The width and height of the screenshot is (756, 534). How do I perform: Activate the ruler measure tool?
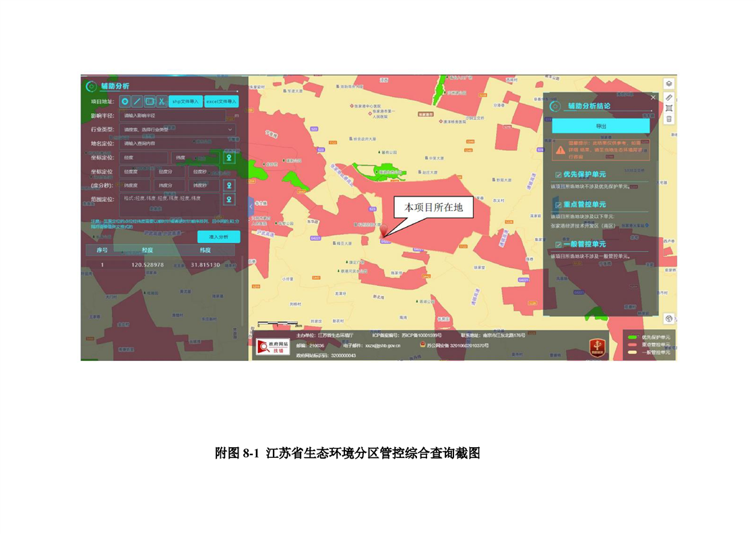(x=668, y=96)
